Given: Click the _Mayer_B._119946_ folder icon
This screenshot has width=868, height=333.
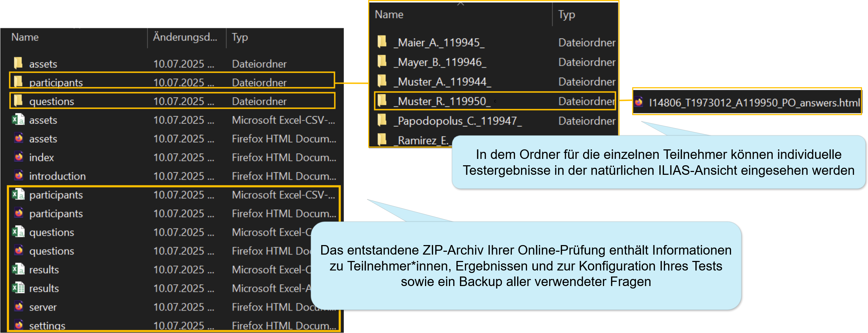Looking at the screenshot, I should click(x=382, y=61).
